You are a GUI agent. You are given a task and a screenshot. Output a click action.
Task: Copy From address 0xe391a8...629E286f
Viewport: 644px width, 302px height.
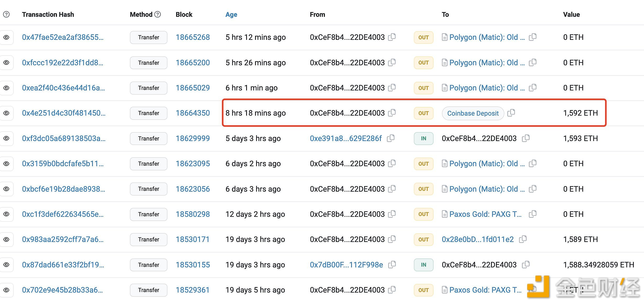[x=391, y=138]
